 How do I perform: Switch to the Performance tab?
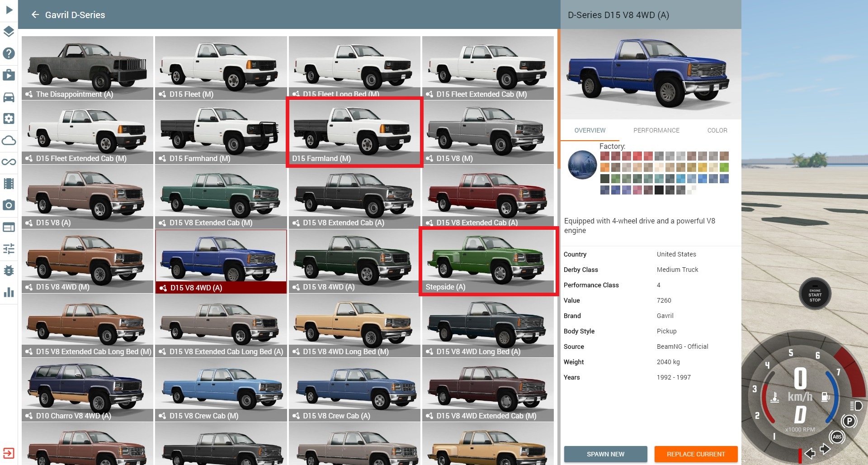[656, 130]
